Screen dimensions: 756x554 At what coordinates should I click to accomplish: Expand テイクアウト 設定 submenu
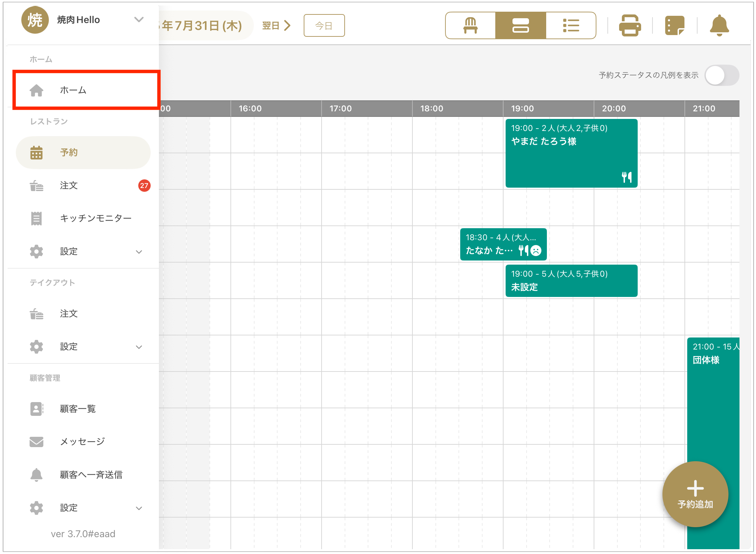coord(139,347)
